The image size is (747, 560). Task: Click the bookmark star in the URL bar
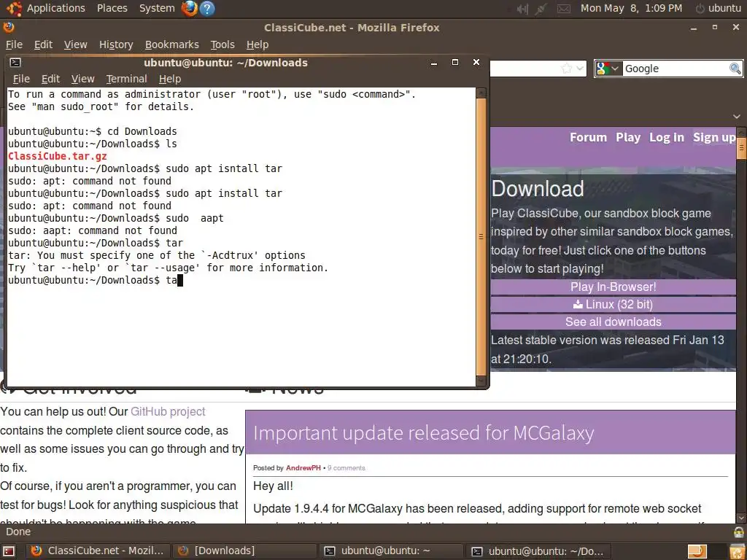click(x=566, y=69)
